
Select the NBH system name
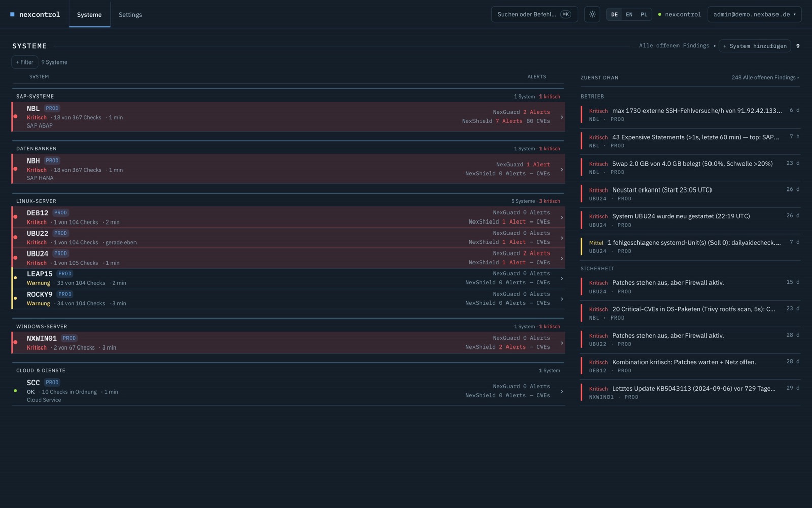tap(33, 161)
